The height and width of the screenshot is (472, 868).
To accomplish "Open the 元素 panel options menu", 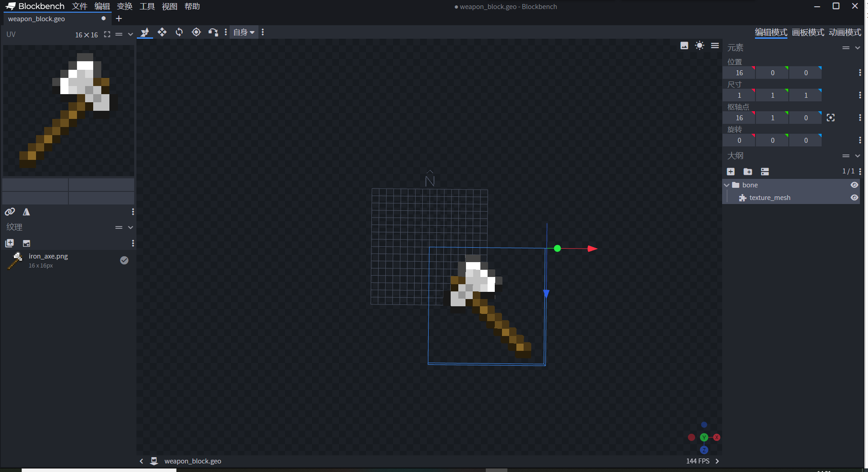I will pyautogui.click(x=846, y=48).
